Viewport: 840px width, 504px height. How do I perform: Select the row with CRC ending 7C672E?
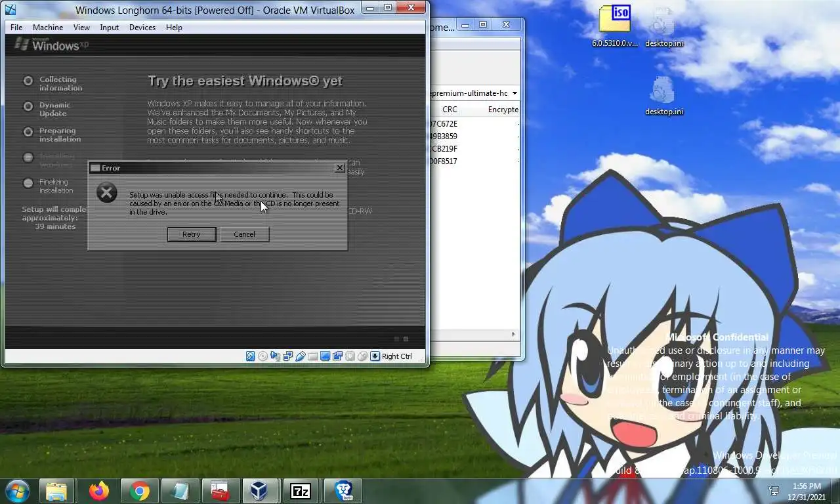click(x=474, y=123)
